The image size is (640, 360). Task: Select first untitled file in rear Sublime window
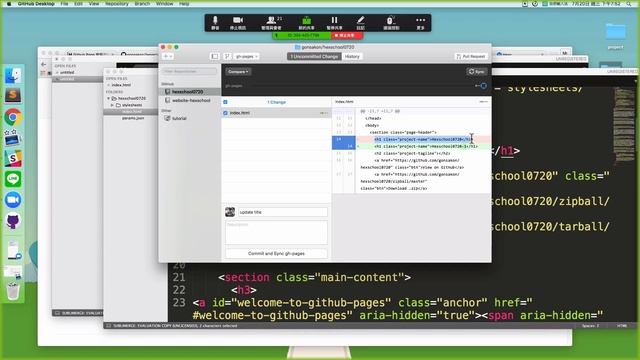click(x=67, y=72)
